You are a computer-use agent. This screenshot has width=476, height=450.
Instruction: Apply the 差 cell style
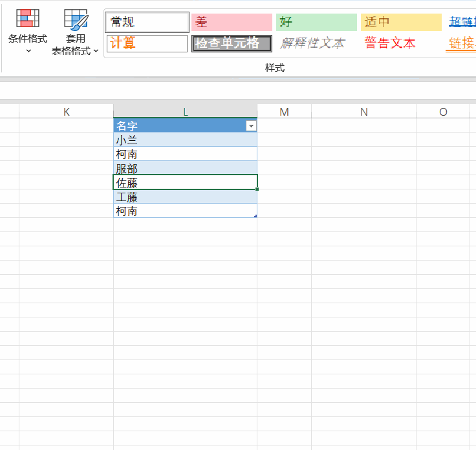click(x=232, y=23)
